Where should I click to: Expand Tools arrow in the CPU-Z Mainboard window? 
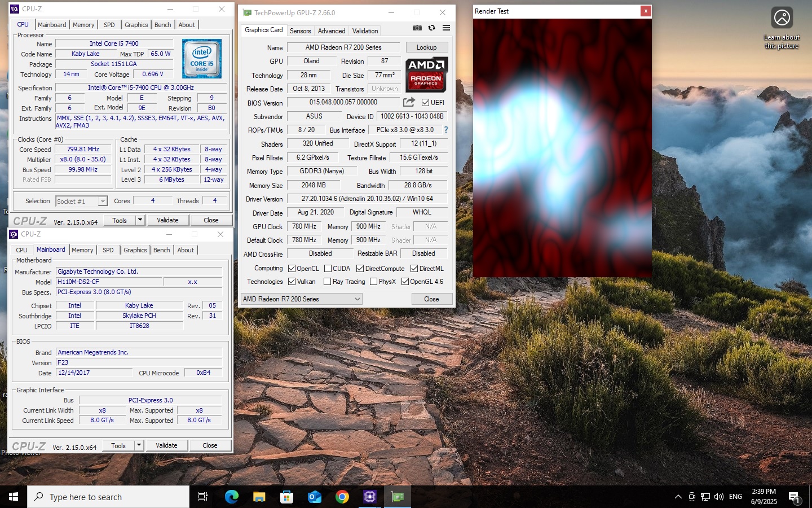[139, 445]
